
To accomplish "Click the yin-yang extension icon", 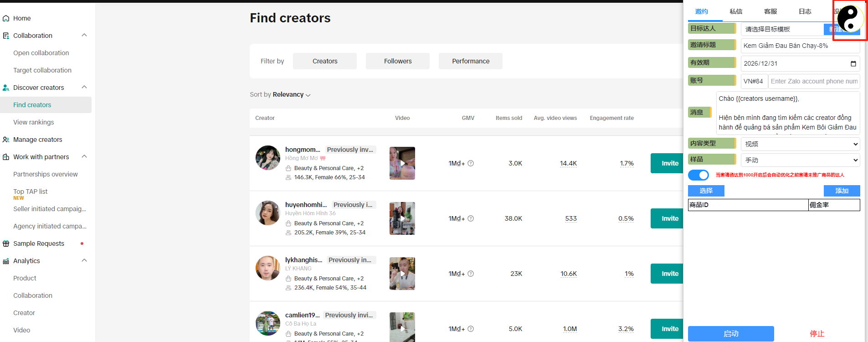I will pos(850,19).
